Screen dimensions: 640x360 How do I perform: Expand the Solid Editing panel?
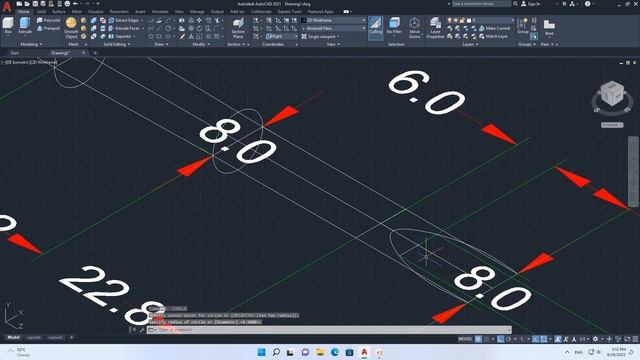click(117, 44)
